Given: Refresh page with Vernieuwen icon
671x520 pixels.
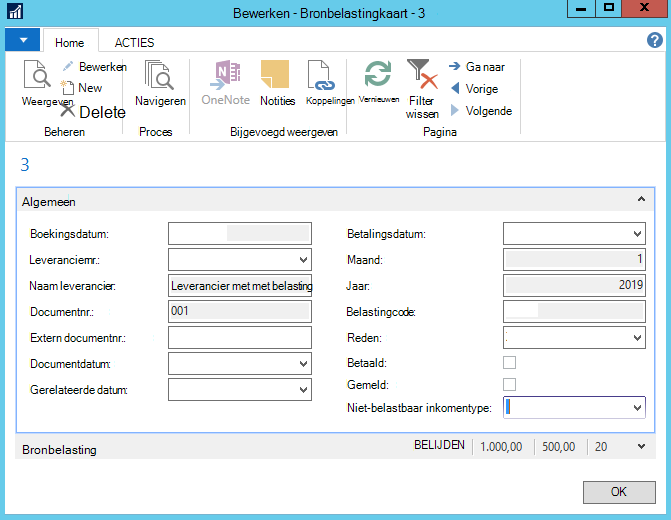Looking at the screenshot, I should 377,74.
